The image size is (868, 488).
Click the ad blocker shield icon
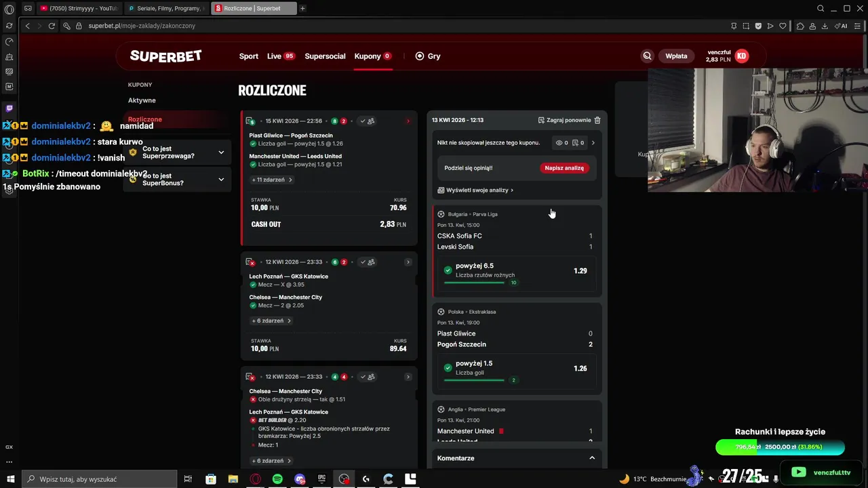[x=758, y=26]
